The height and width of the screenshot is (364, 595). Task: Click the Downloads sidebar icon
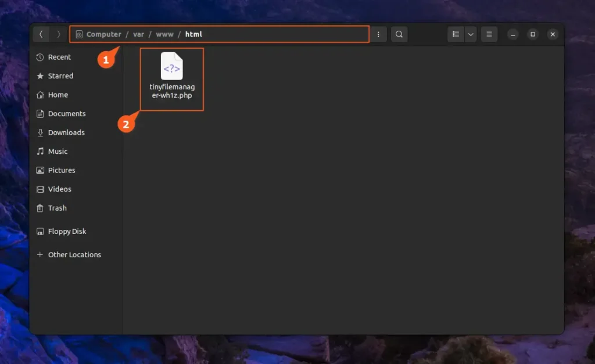click(x=40, y=132)
